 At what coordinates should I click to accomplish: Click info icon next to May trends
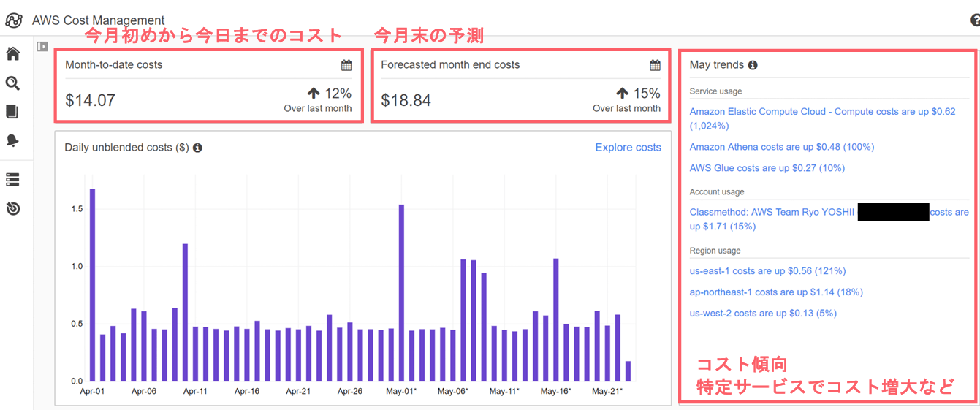(753, 65)
